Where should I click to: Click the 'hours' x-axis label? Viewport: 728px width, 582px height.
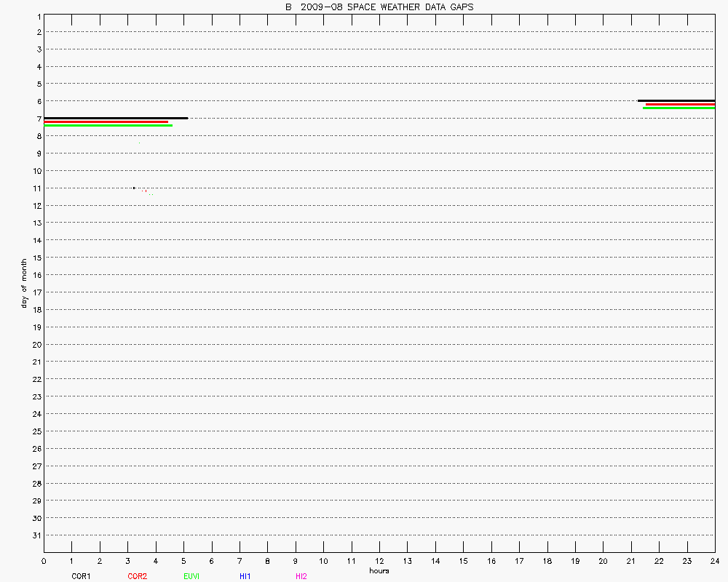coord(379,571)
